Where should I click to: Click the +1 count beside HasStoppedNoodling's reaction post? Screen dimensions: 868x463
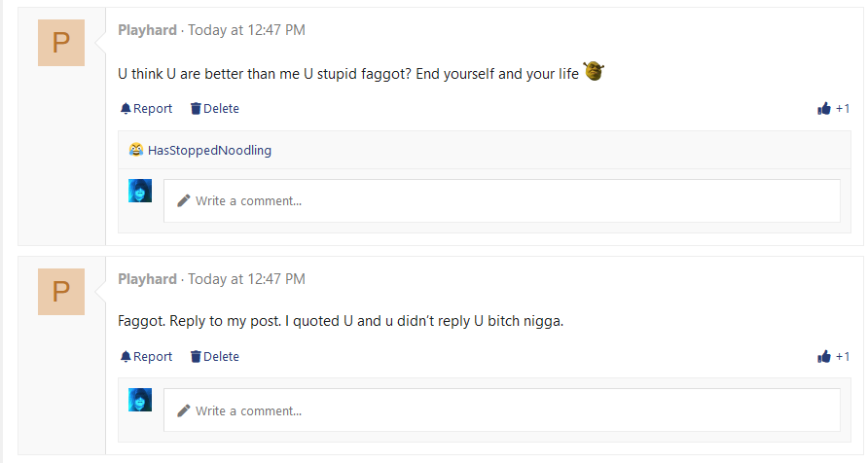tap(843, 108)
